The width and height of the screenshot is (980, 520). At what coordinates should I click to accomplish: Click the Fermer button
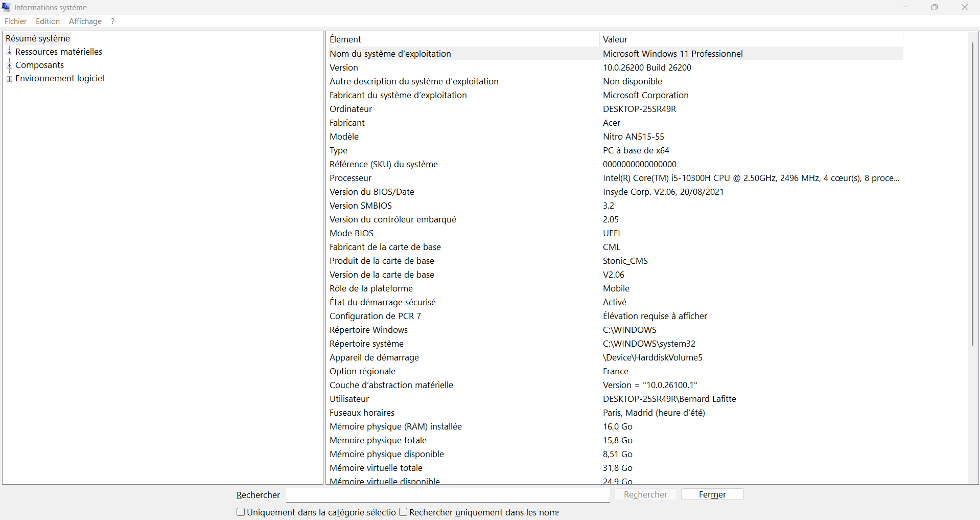pyautogui.click(x=712, y=494)
